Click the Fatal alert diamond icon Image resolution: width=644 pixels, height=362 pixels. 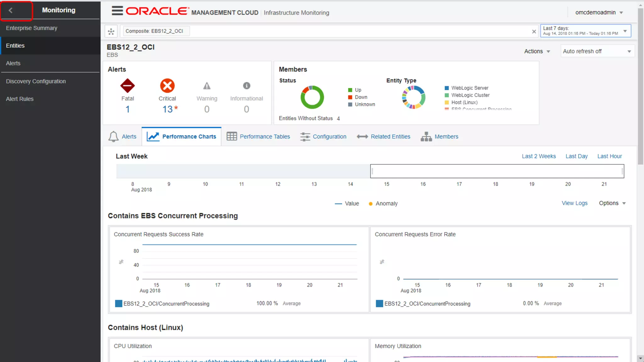point(127,86)
